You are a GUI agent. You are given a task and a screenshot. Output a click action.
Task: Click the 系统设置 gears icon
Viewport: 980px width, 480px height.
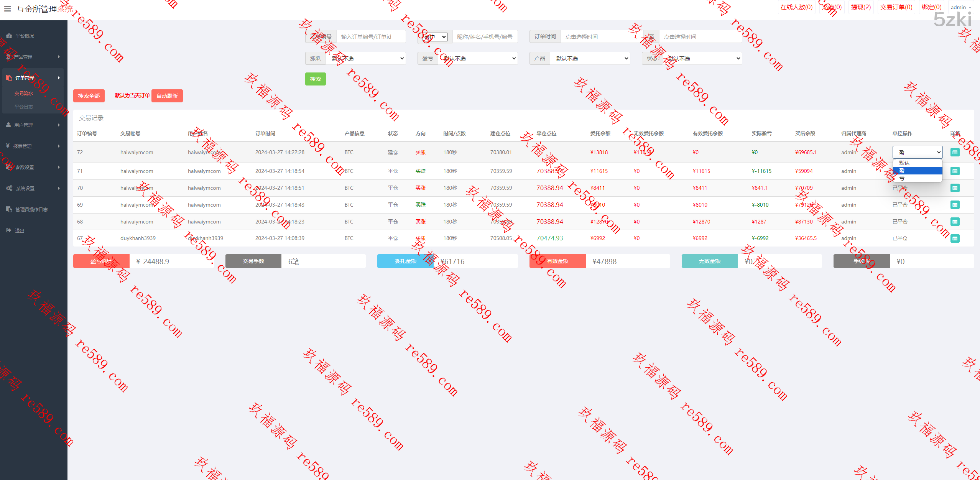click(9, 188)
